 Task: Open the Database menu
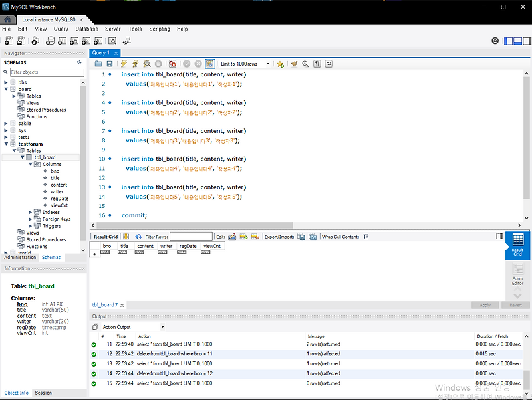pos(86,29)
